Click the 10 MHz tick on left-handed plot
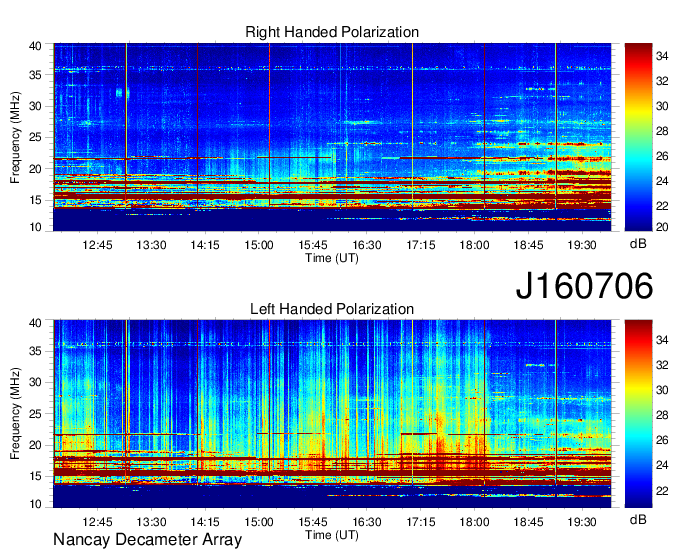The width and height of the screenshot is (680, 552). click(x=36, y=504)
